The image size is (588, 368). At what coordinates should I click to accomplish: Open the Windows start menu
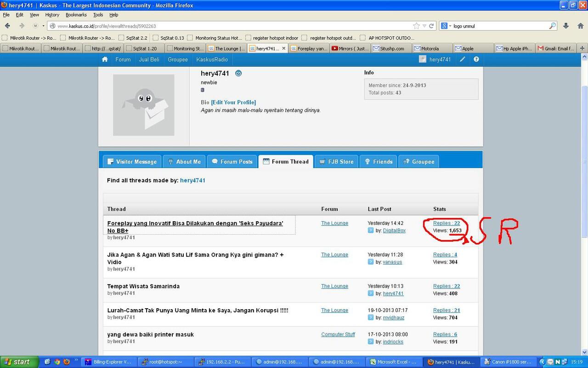(18, 362)
